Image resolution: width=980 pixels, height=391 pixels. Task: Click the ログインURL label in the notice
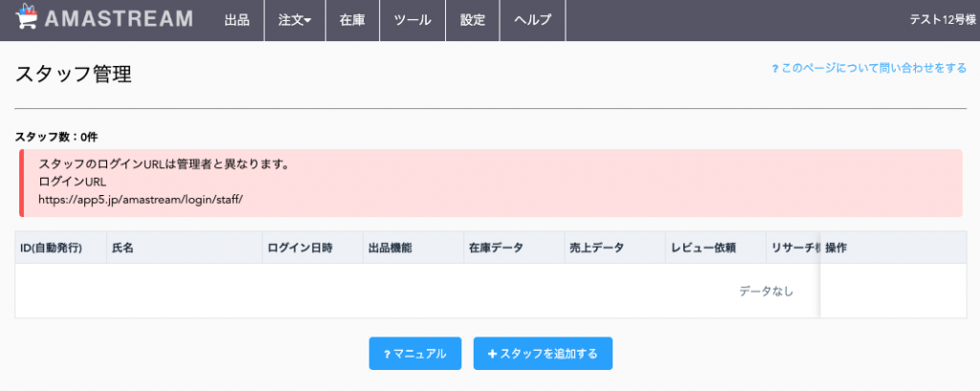tap(73, 183)
